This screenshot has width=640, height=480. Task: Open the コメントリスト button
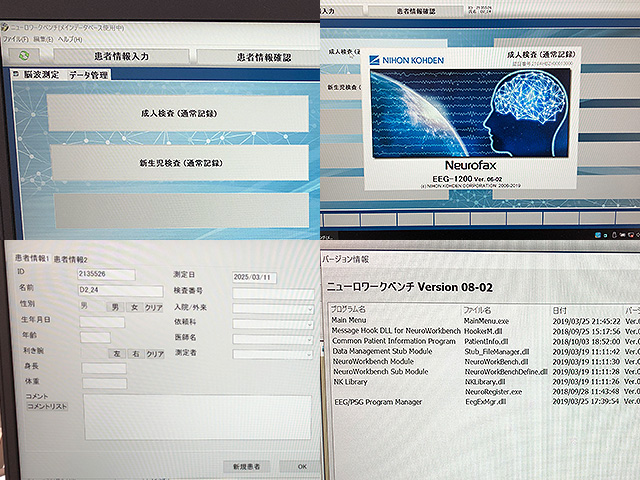[47, 407]
